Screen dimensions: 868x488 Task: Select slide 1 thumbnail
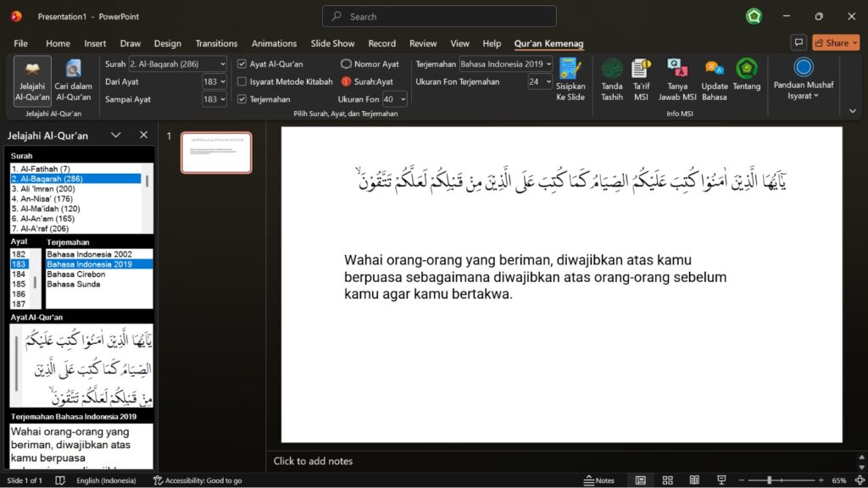pyautogui.click(x=216, y=152)
